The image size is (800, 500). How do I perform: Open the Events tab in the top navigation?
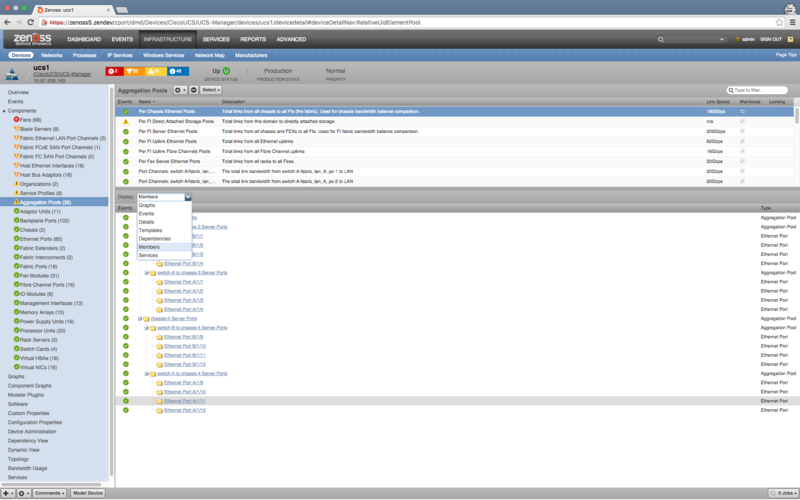122,39
